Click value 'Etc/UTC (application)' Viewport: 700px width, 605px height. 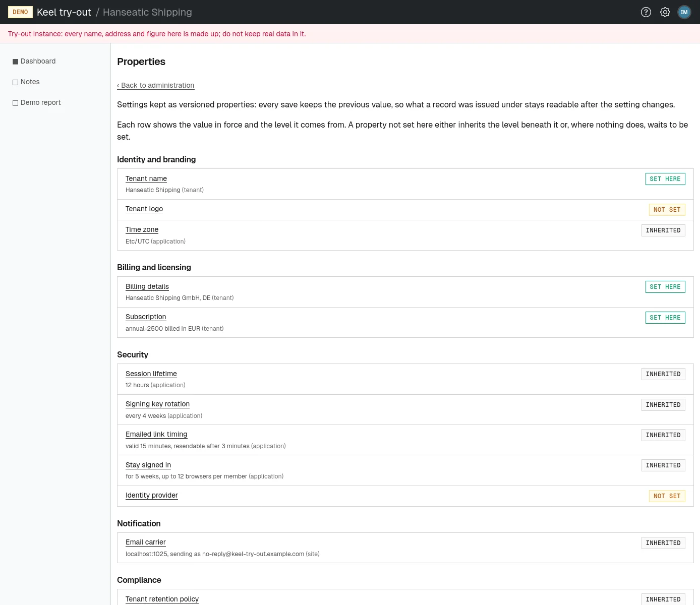pos(155,241)
